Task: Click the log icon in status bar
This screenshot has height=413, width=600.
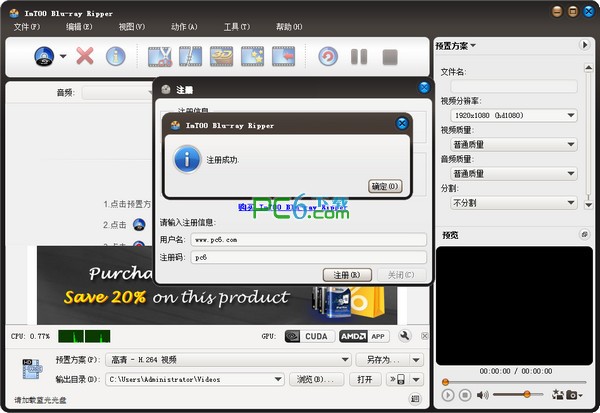Action: tap(415, 399)
